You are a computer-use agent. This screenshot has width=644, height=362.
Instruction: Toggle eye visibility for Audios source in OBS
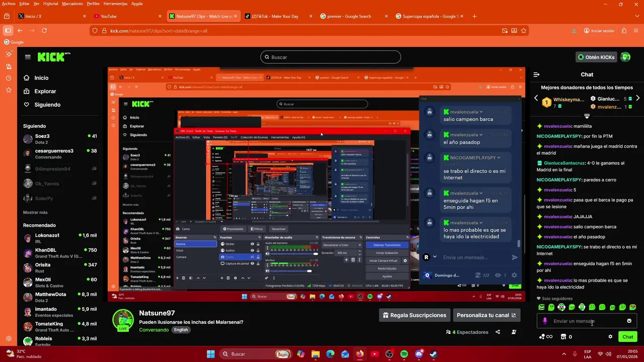[252, 250]
